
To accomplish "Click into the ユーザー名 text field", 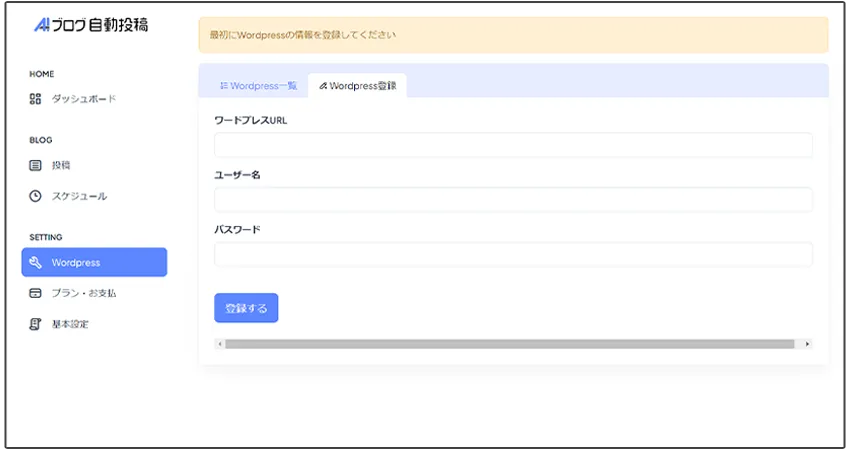I will 513,200.
